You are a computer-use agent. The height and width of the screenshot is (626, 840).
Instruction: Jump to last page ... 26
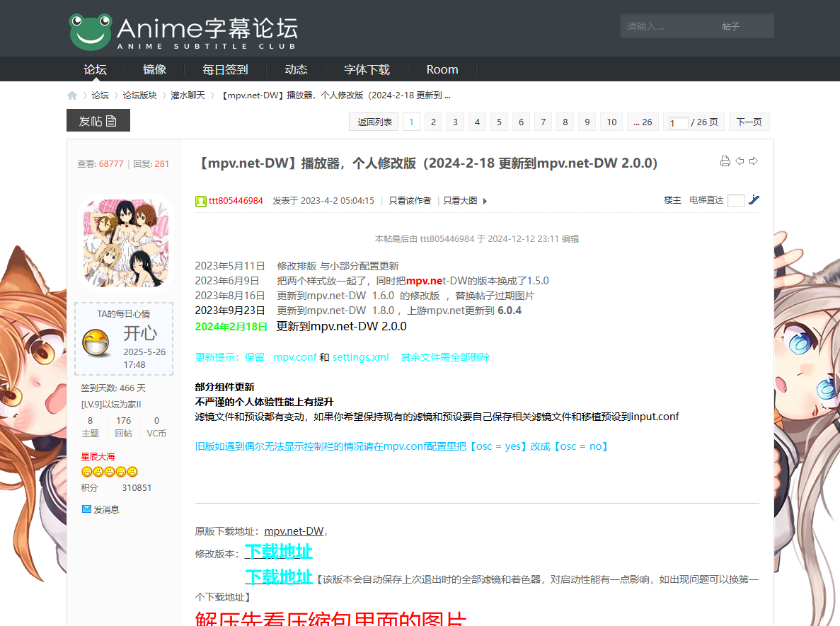(643, 122)
